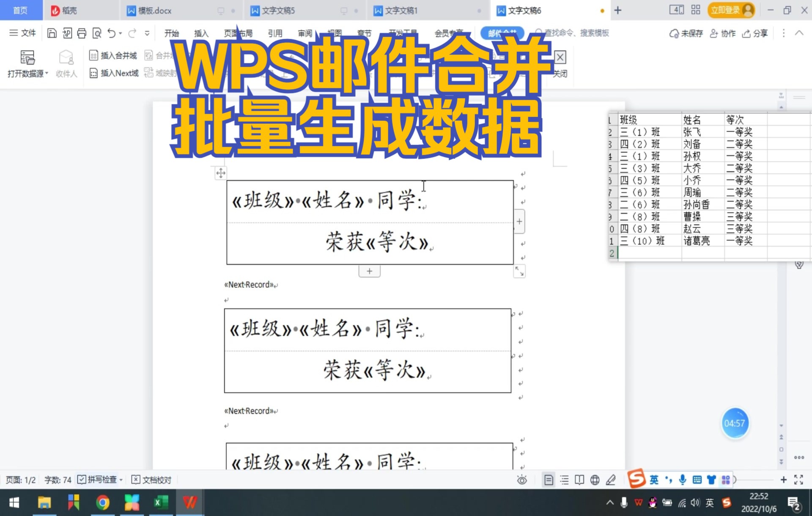812x516 pixels.
Task: Open the 文件 file menu
Action: coord(23,33)
